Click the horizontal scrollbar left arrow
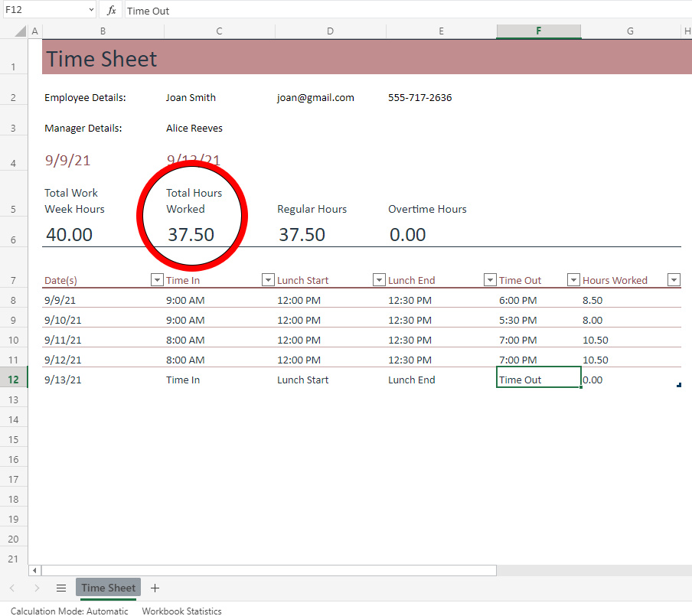Image resolution: width=692 pixels, height=616 pixels. click(x=34, y=570)
